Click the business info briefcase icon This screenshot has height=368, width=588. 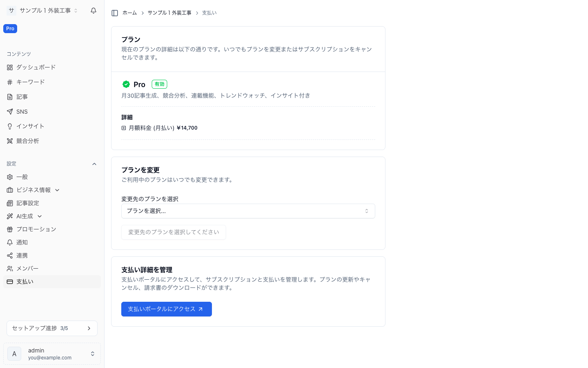[x=10, y=190]
